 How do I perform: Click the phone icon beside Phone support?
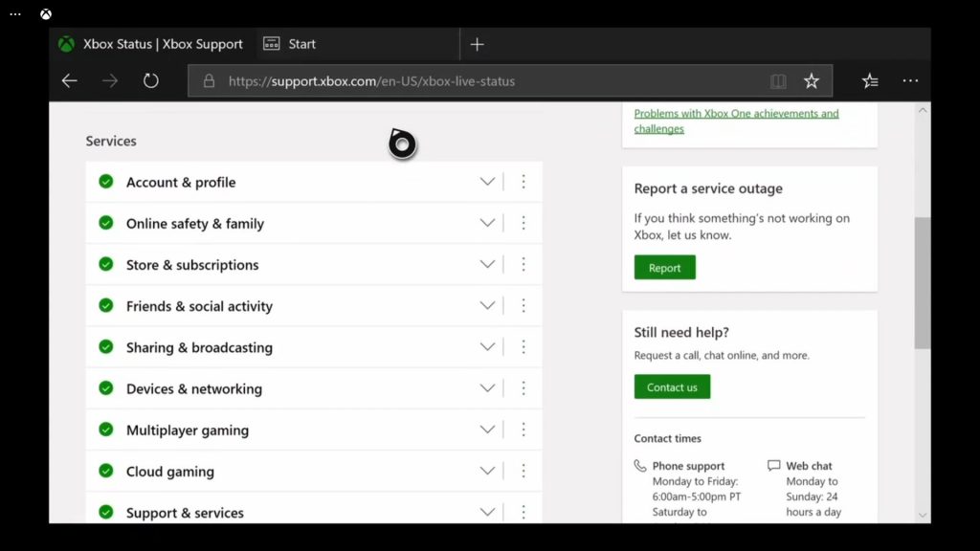[x=640, y=466]
